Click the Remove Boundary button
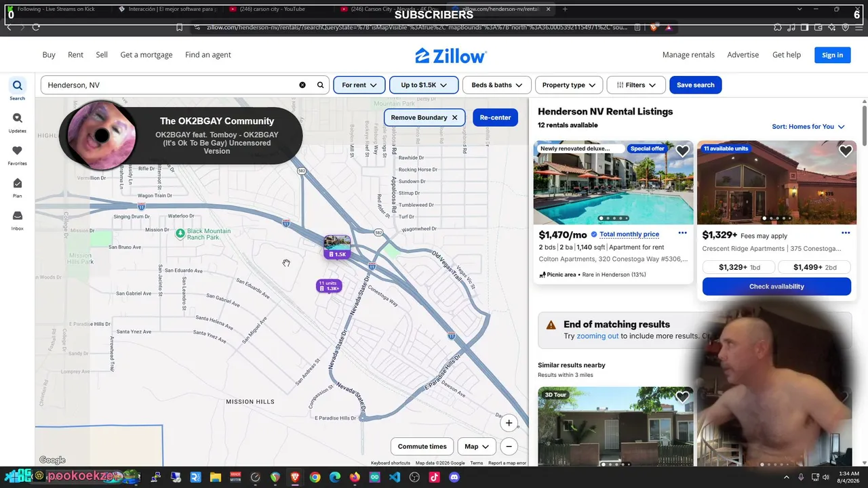Screen dimensions: 868x488 point(425,117)
